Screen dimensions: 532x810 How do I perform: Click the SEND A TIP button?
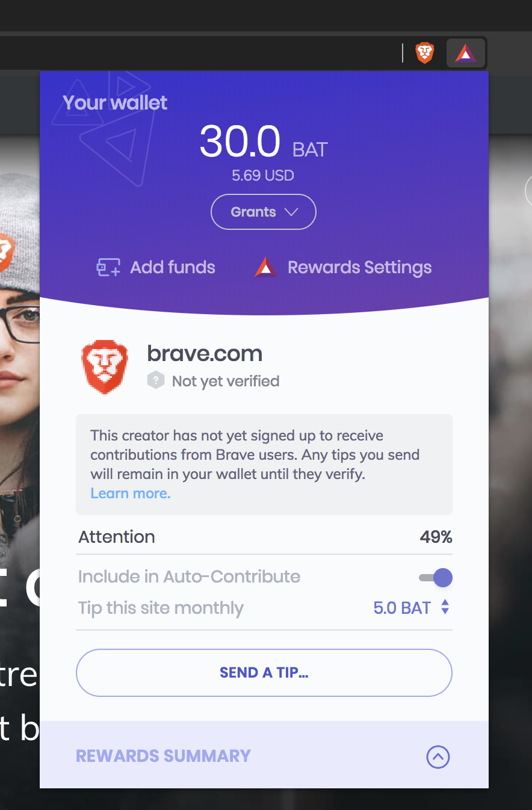(x=264, y=673)
